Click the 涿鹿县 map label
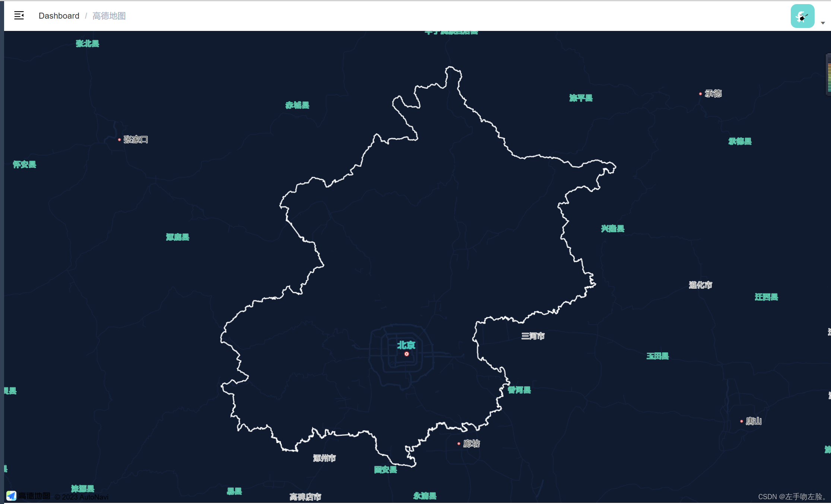 [178, 237]
